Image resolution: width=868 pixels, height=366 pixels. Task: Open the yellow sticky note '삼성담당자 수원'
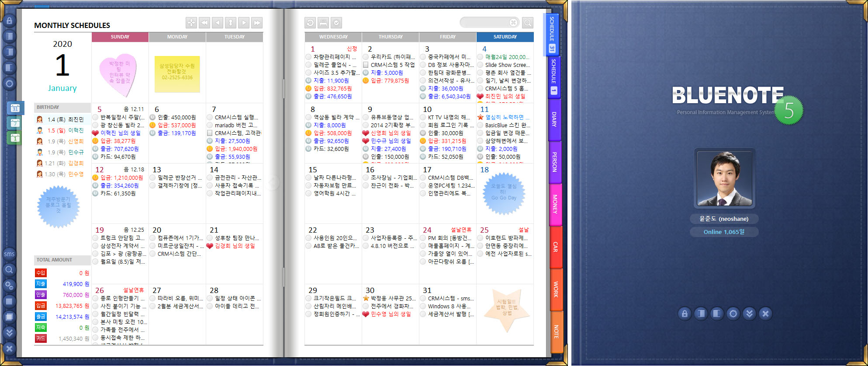tap(177, 74)
